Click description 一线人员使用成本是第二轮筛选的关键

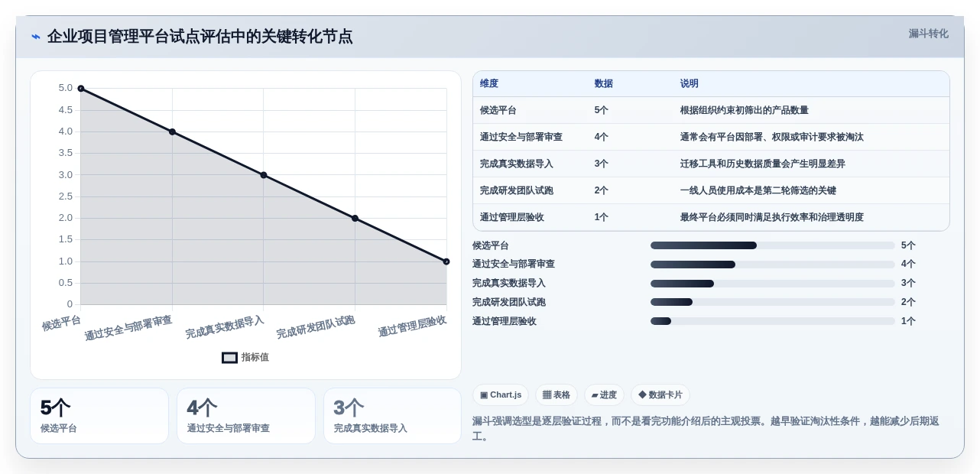tap(758, 190)
